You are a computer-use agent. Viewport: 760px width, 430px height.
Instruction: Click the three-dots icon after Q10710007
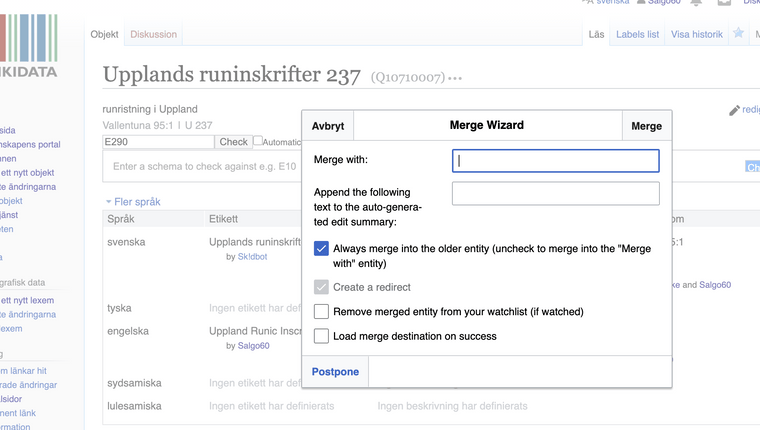(x=456, y=78)
